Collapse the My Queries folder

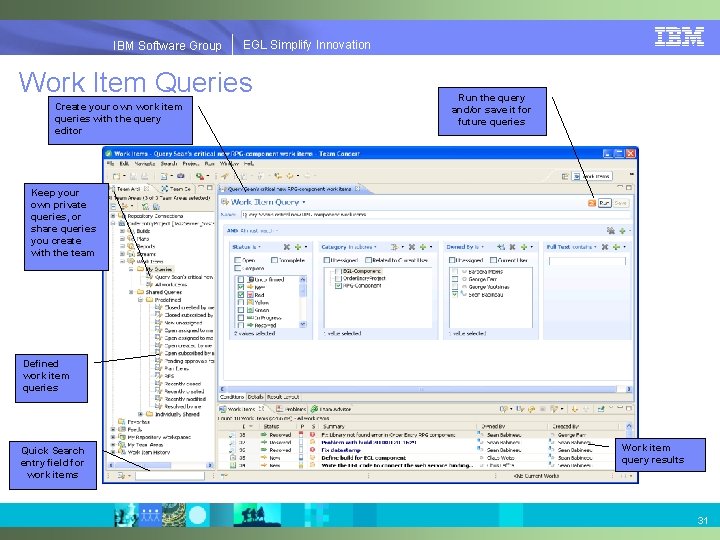coord(131,269)
